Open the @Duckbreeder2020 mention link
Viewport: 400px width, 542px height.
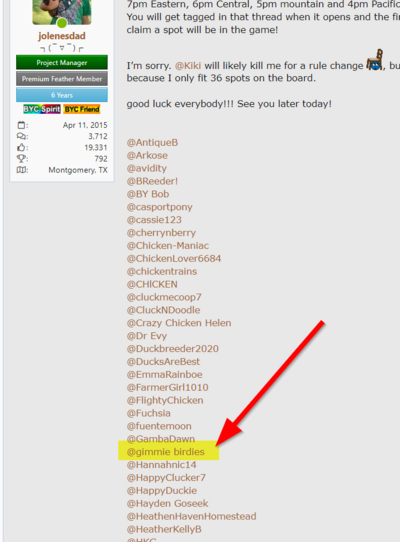[173, 349]
